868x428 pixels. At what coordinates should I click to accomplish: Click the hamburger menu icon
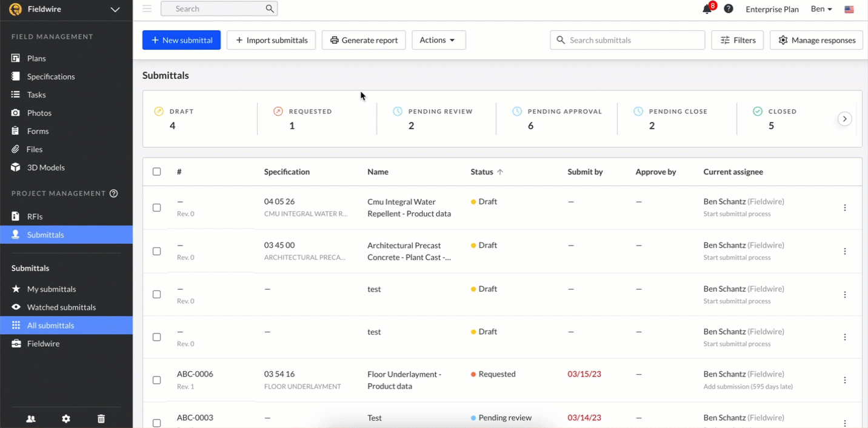pos(147,8)
